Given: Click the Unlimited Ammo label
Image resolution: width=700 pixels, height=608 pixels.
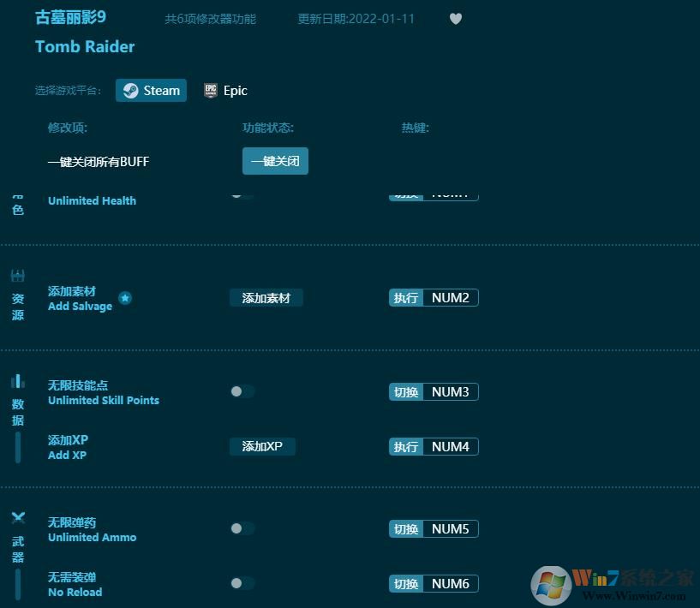Looking at the screenshot, I should [92, 537].
